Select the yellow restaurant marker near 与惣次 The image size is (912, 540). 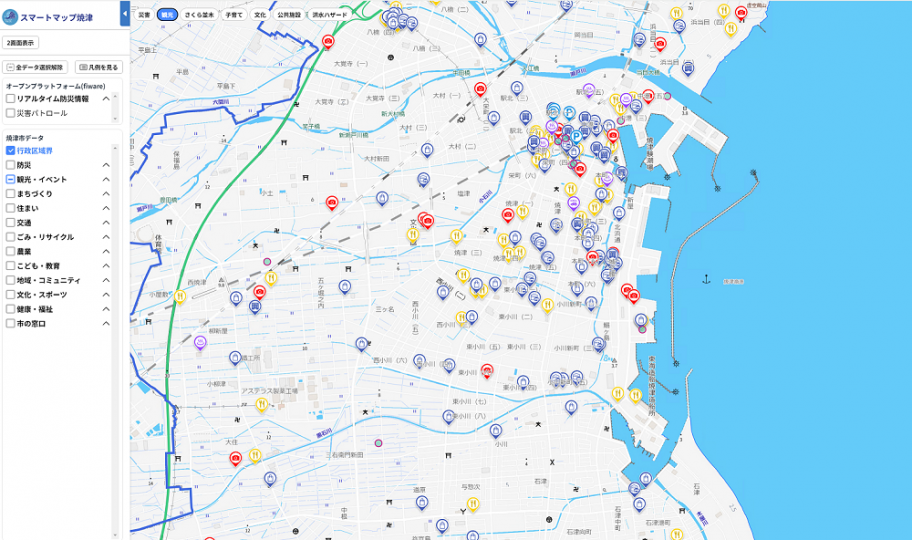[473, 504]
